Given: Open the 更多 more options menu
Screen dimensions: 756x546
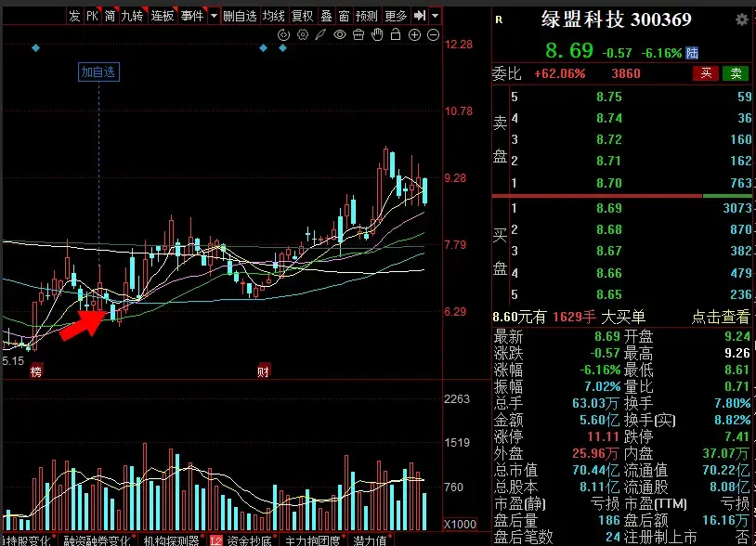Looking at the screenshot, I should 396,16.
